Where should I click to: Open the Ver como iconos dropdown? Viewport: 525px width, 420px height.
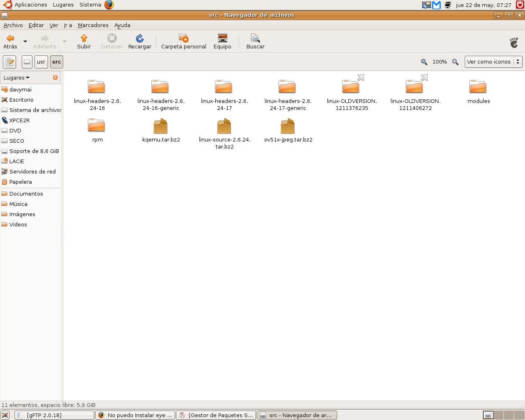(493, 62)
